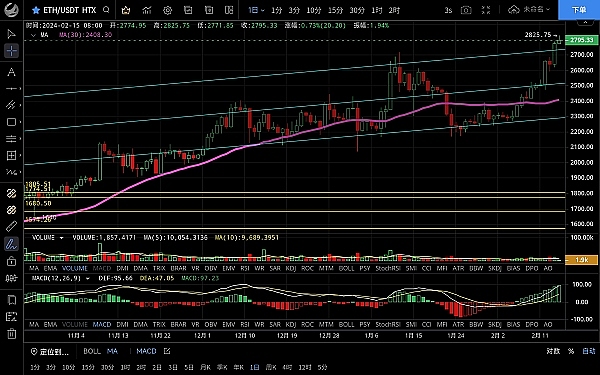Click the search magnifier beside ETH/USDT HTX
The width and height of the screenshot is (600, 375).
[106, 10]
